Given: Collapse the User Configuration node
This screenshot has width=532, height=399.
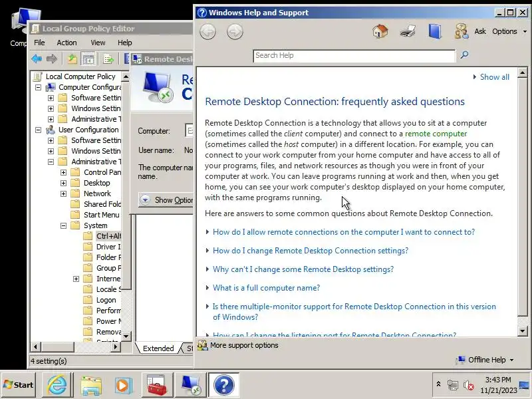Looking at the screenshot, I should pyautogui.click(x=39, y=130).
